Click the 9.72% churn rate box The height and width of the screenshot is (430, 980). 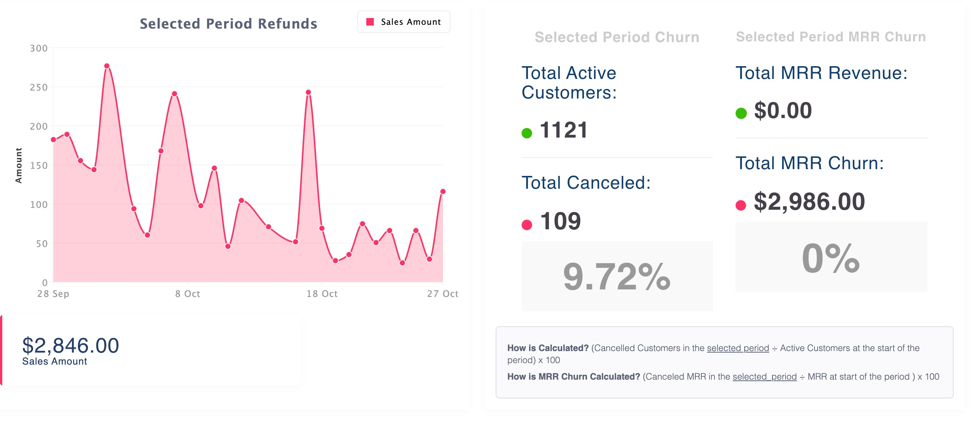tap(617, 276)
